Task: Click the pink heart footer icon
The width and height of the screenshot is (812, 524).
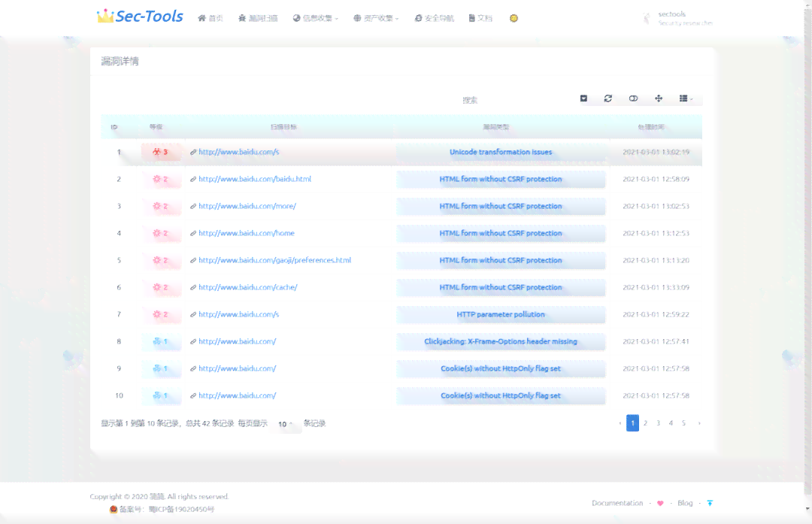Action: tap(660, 503)
